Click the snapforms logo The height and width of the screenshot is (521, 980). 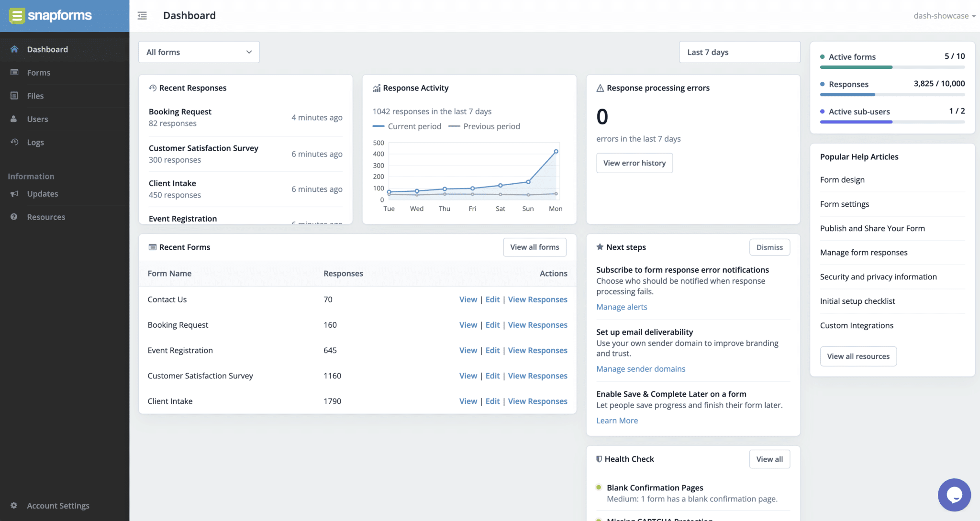[x=50, y=16]
